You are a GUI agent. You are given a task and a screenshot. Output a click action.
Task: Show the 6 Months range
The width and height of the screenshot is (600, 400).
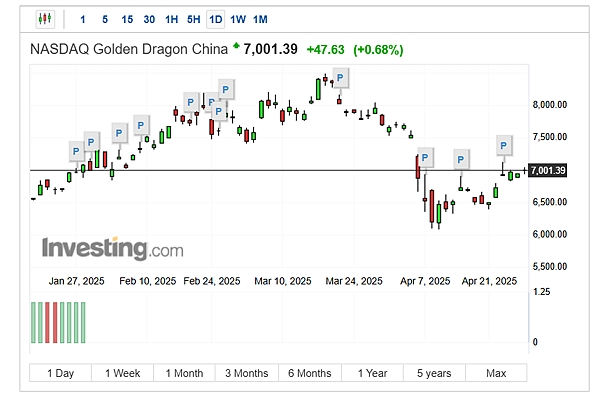[x=310, y=373]
